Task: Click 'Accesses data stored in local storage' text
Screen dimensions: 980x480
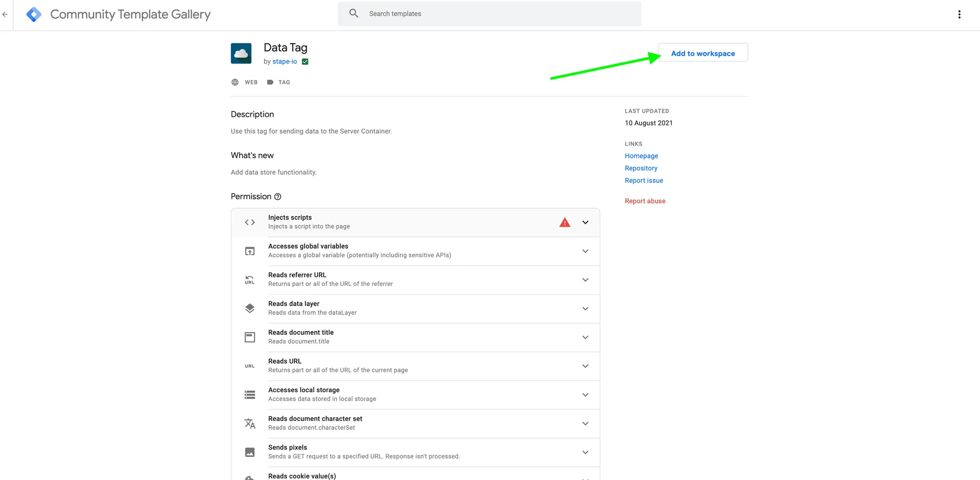Action: coord(322,399)
